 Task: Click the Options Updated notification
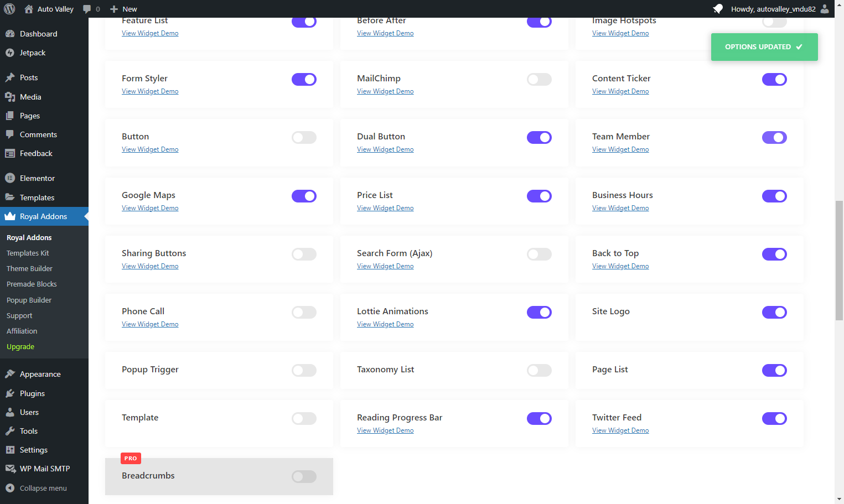point(764,47)
